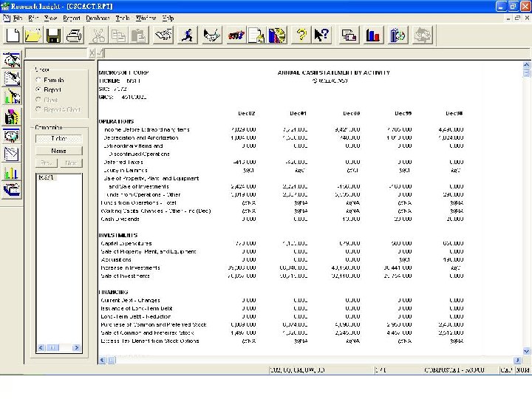Click the companies list scroll right arrow
This screenshot has width=532, height=399.
(x=76, y=348)
